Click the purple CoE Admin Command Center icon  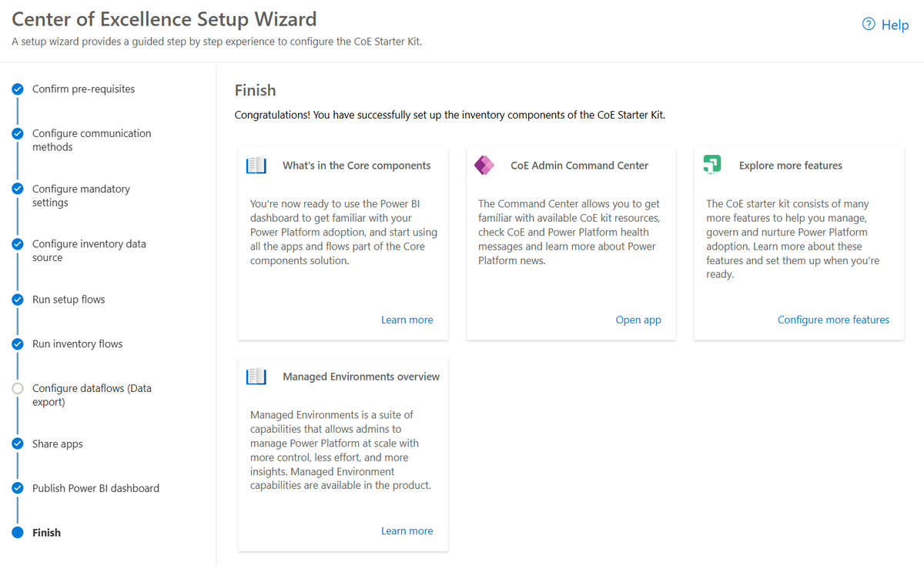(484, 166)
